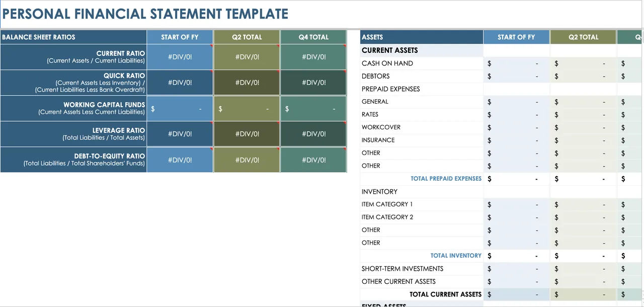Select Current Ratio Q4 Total #DIV/0! cell
644x307 pixels.
click(x=313, y=57)
